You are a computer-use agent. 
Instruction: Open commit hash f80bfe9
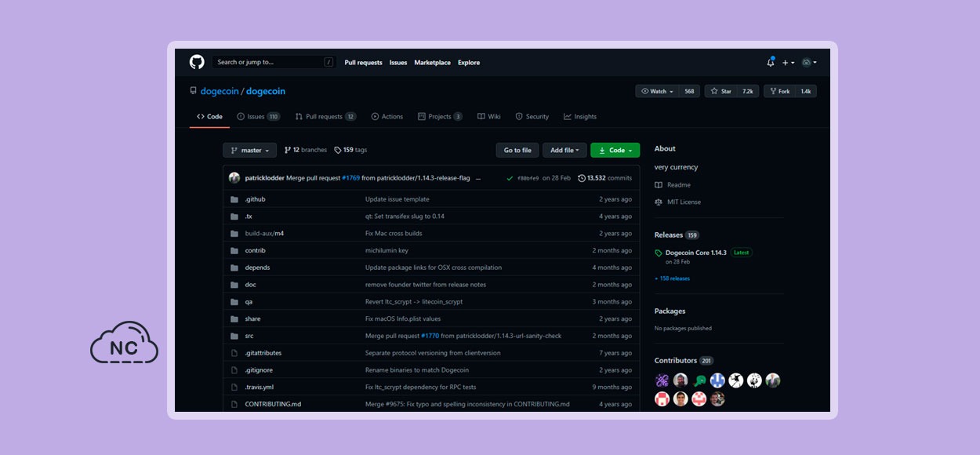pyautogui.click(x=528, y=178)
